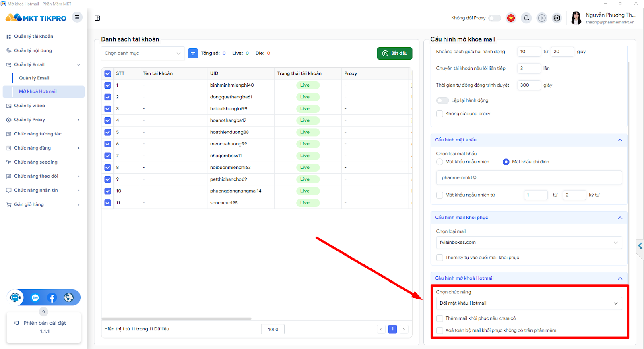Screen dimensions: 644x349
Task: Open the Chọn danh mục dropdown
Action: pyautogui.click(x=143, y=53)
